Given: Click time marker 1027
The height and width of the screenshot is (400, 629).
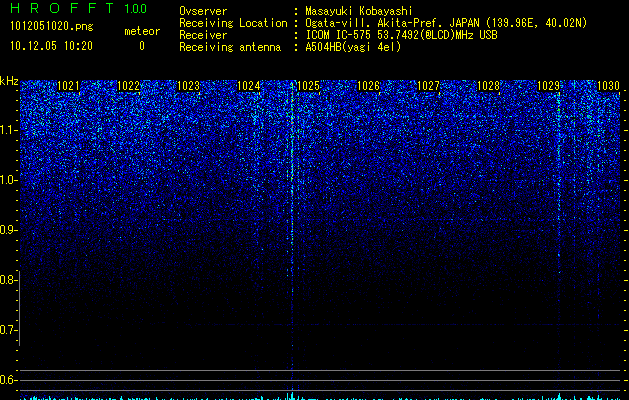Looking at the screenshot, I should point(428,86).
